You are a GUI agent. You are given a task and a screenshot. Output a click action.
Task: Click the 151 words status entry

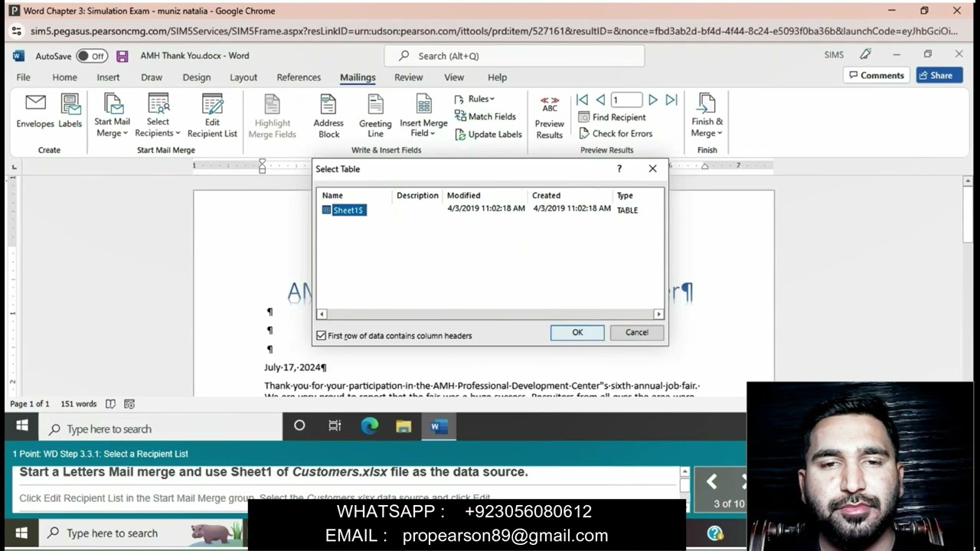pyautogui.click(x=79, y=403)
